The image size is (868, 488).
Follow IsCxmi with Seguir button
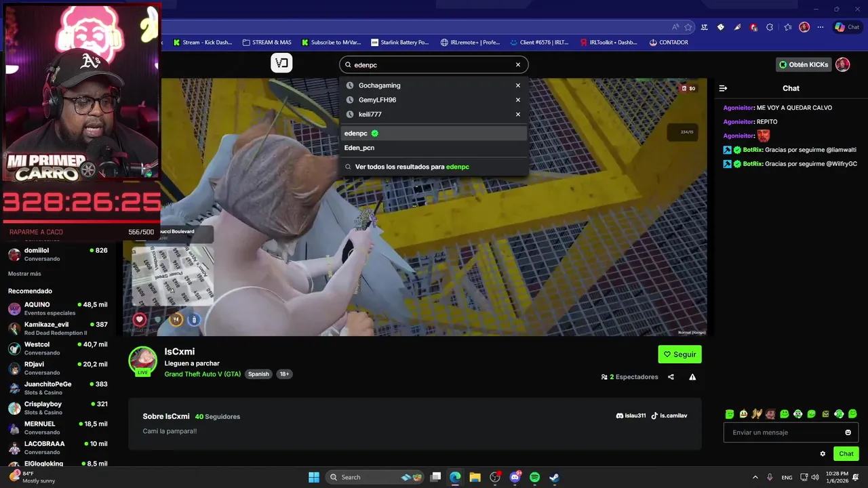(679, 354)
